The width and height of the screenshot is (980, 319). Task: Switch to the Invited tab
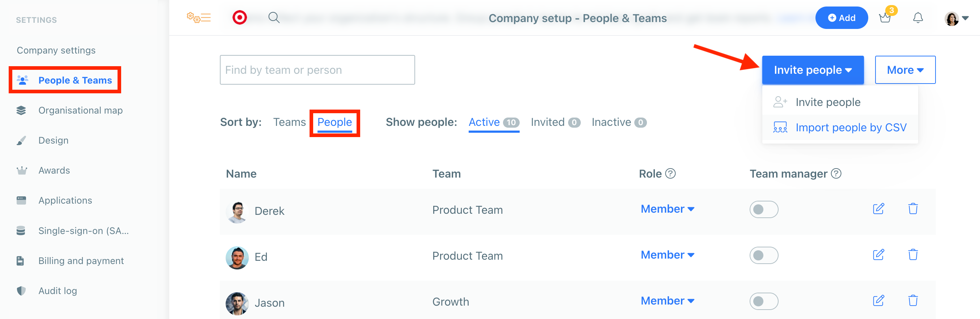click(548, 122)
